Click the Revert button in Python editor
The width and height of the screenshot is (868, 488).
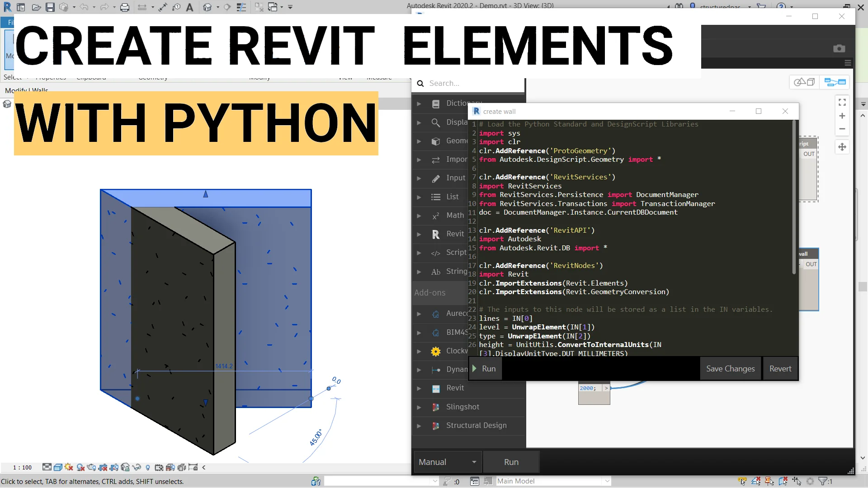tap(780, 369)
